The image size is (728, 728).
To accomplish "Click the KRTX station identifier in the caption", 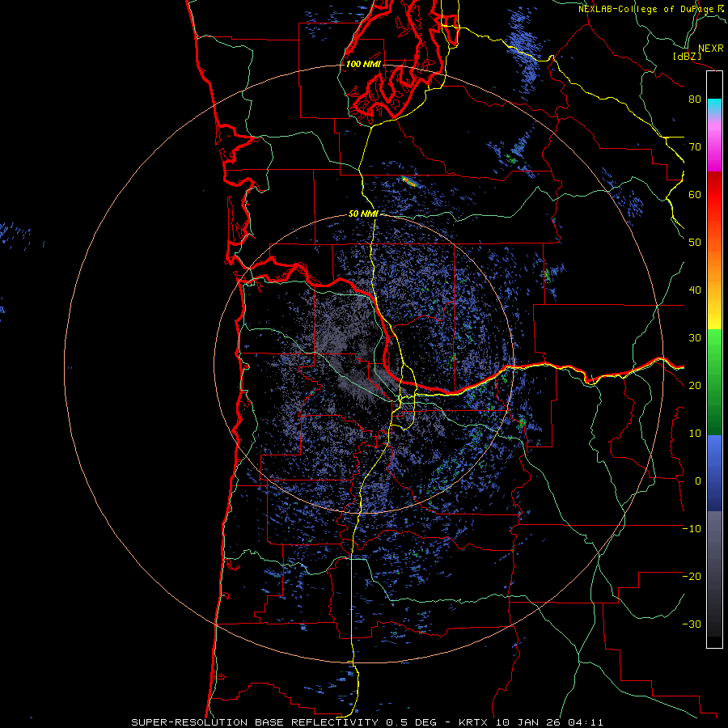I will pos(474,722).
